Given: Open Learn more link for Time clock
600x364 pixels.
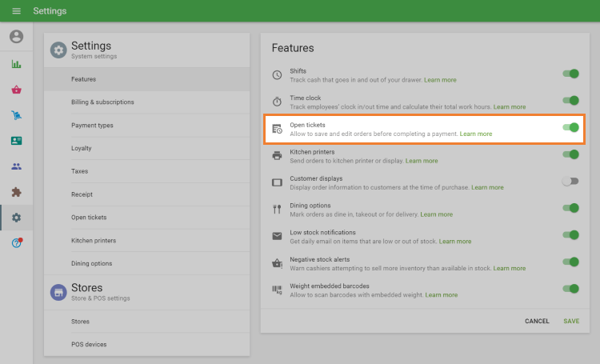Looking at the screenshot, I should (x=510, y=106).
